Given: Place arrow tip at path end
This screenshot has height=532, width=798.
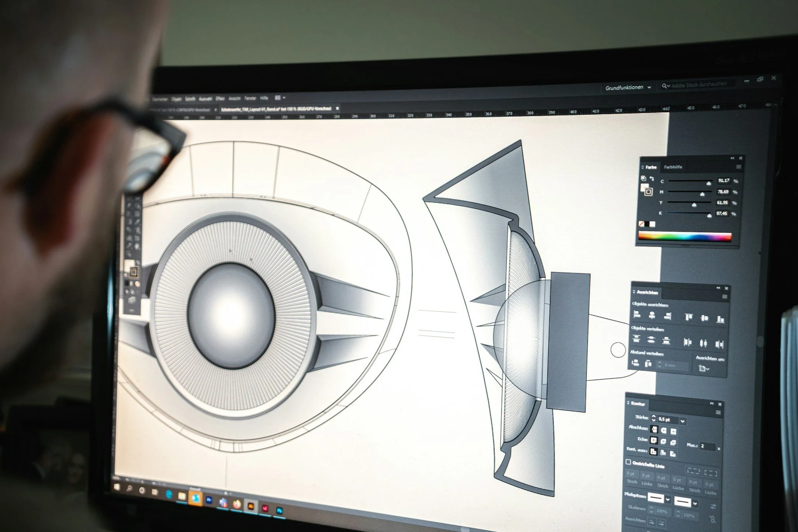Looking at the screenshot, I should click(661, 523).
